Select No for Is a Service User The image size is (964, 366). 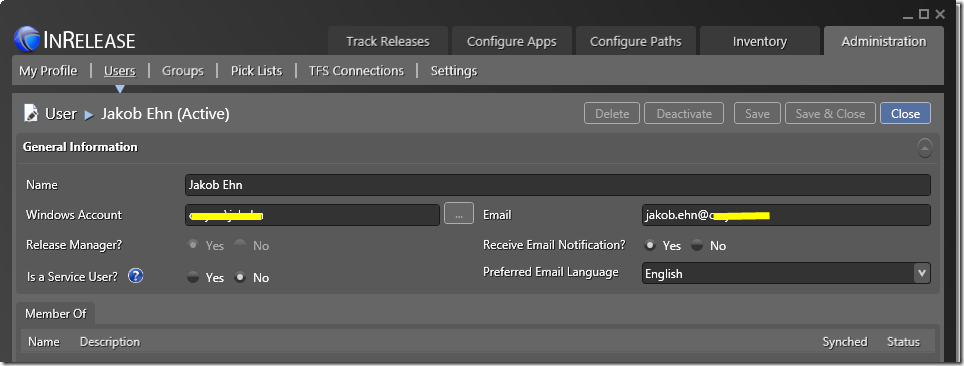pos(240,277)
